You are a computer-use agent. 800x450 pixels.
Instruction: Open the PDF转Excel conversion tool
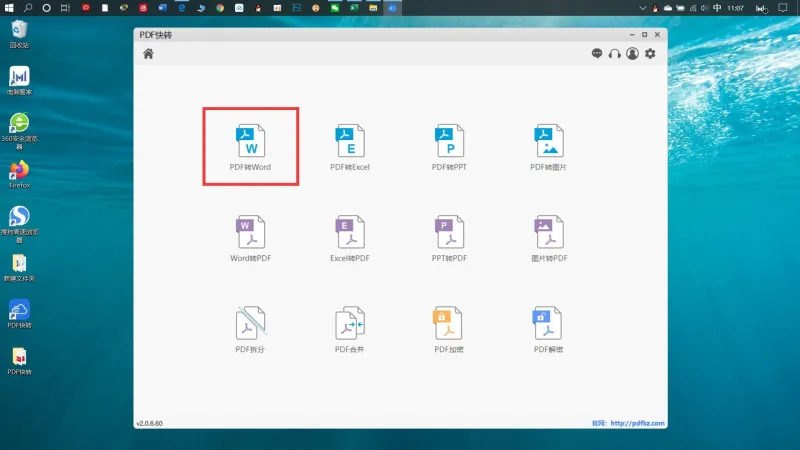350,147
